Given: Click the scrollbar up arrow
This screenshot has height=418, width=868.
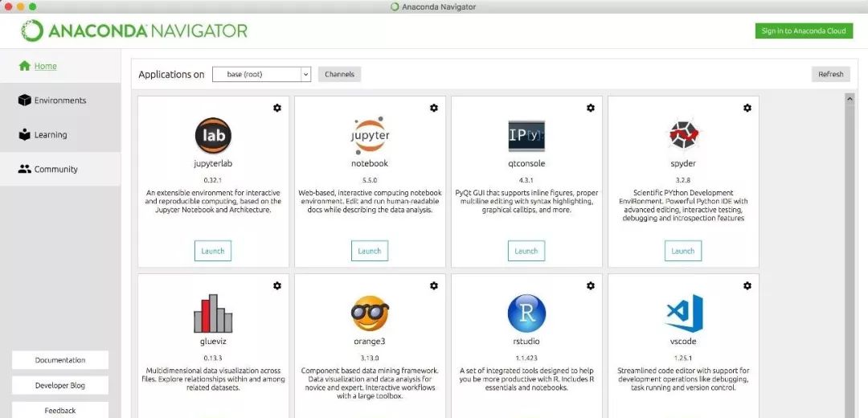Looking at the screenshot, I should [850, 98].
